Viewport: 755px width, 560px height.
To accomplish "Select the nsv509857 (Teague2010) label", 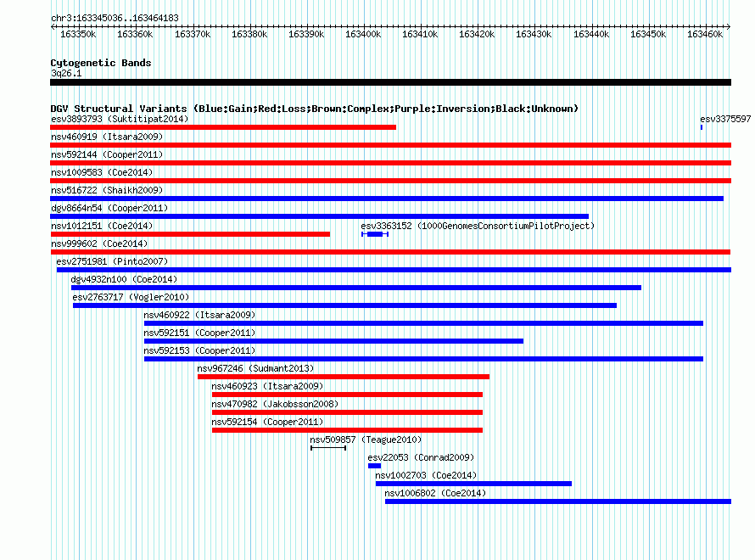I will point(366,440).
